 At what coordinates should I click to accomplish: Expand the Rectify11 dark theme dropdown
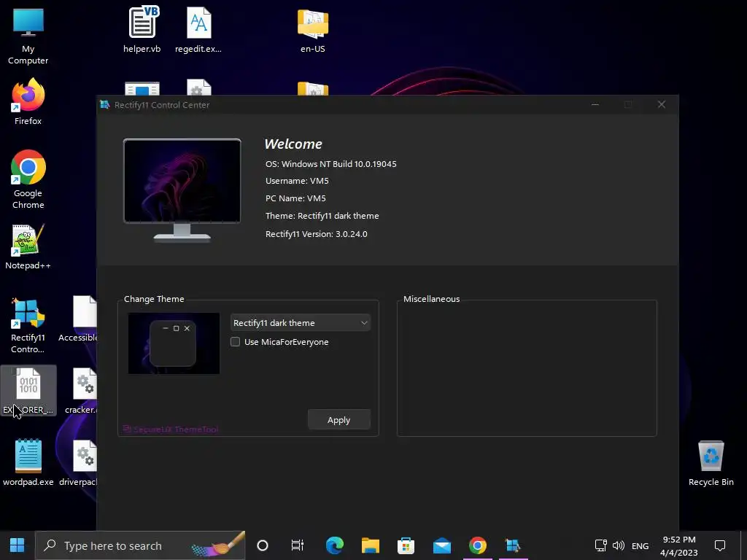click(300, 323)
